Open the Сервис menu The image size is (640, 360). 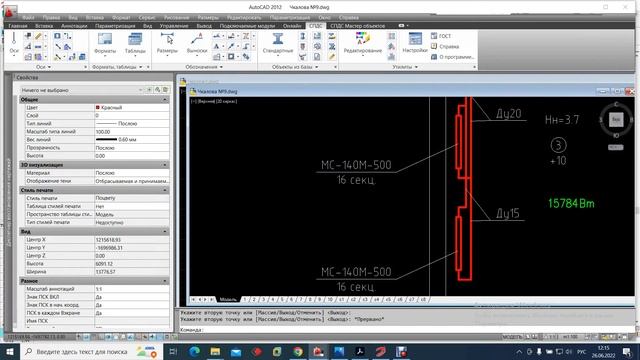tap(147, 18)
